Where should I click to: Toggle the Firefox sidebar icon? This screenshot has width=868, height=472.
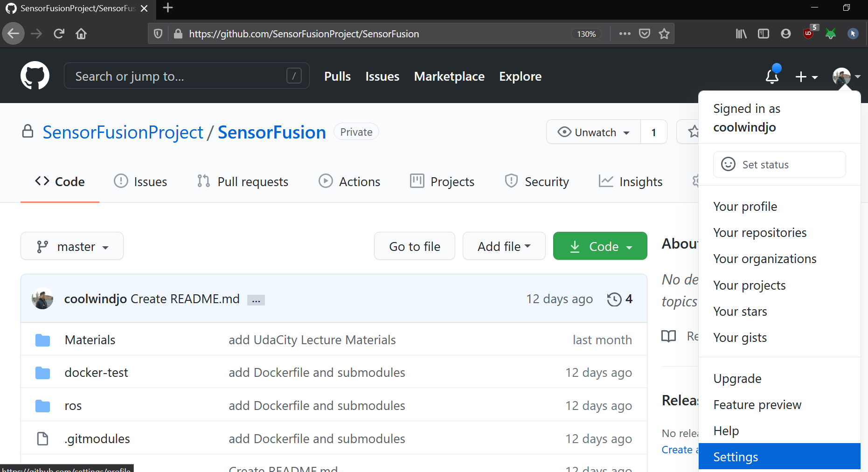pos(764,34)
